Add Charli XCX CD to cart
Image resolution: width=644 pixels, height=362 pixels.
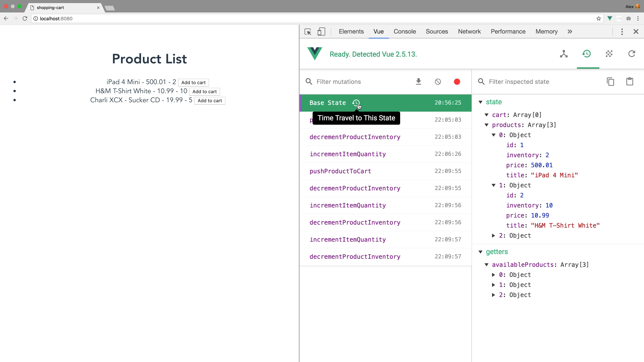click(209, 101)
